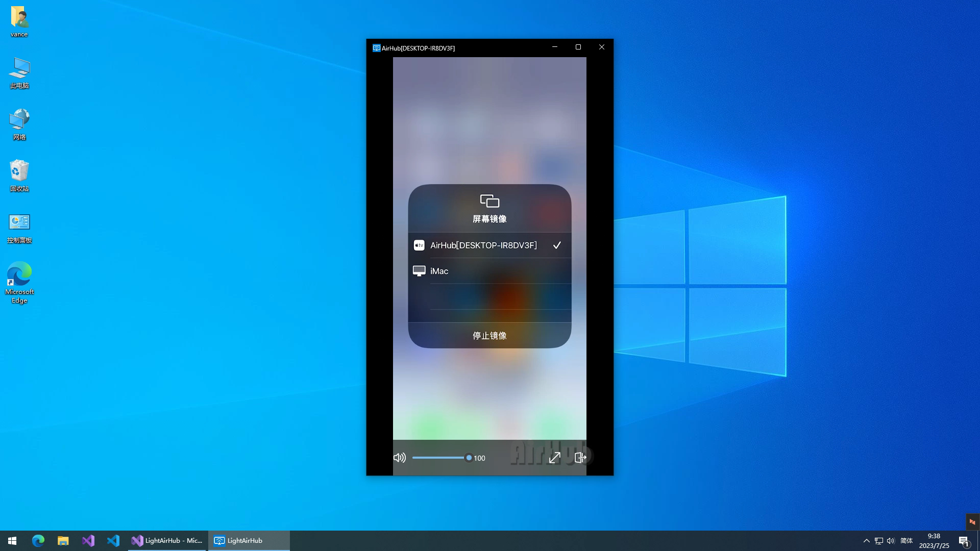Switch to LightAirHub Visual Studio taskbar item
The width and height of the screenshot is (980, 551).
click(167, 541)
